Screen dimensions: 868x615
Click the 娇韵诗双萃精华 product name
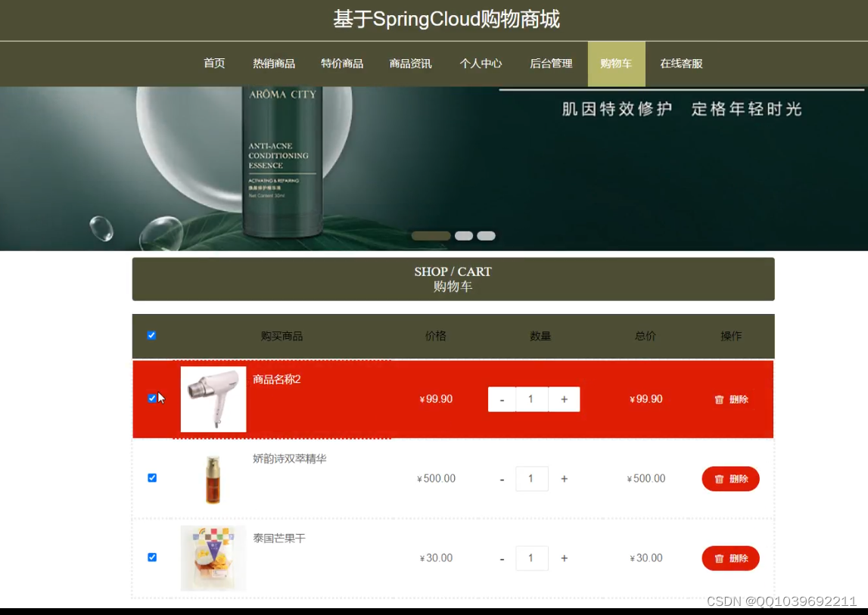290,459
